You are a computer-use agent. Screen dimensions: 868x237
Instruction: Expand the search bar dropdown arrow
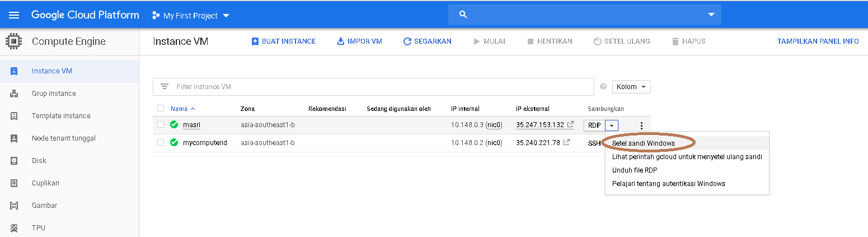point(711,15)
